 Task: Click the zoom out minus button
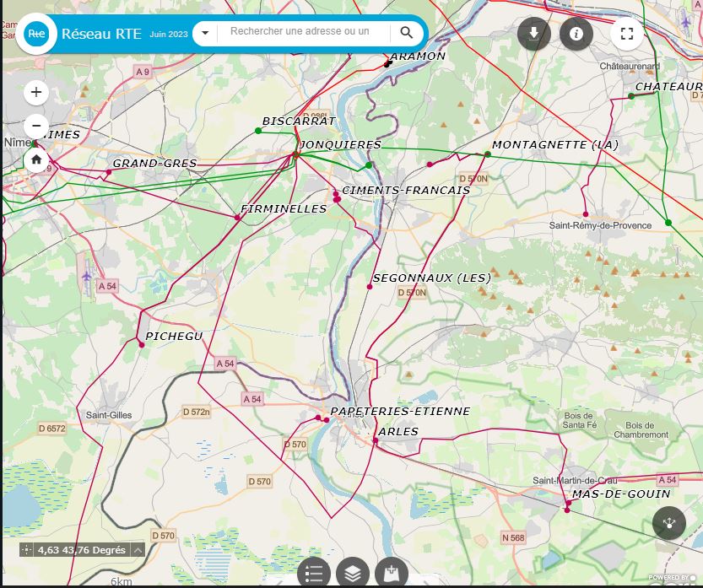click(x=36, y=127)
